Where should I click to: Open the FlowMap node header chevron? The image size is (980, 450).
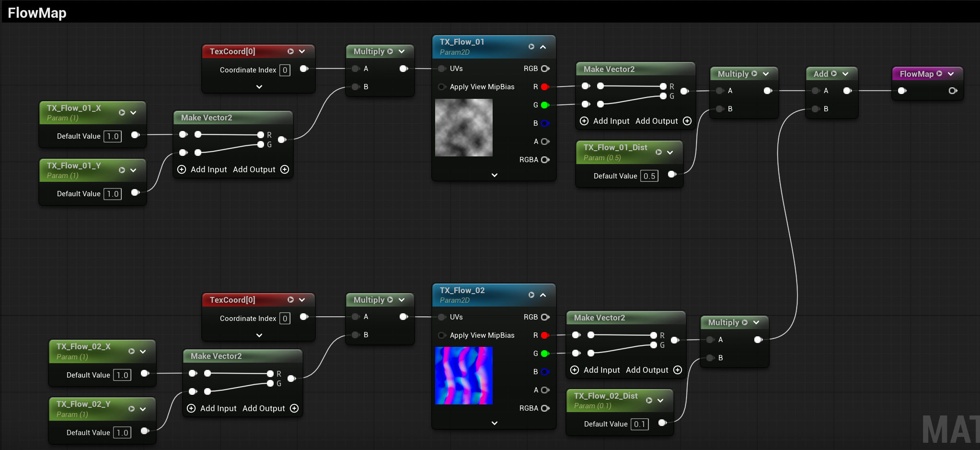point(951,73)
